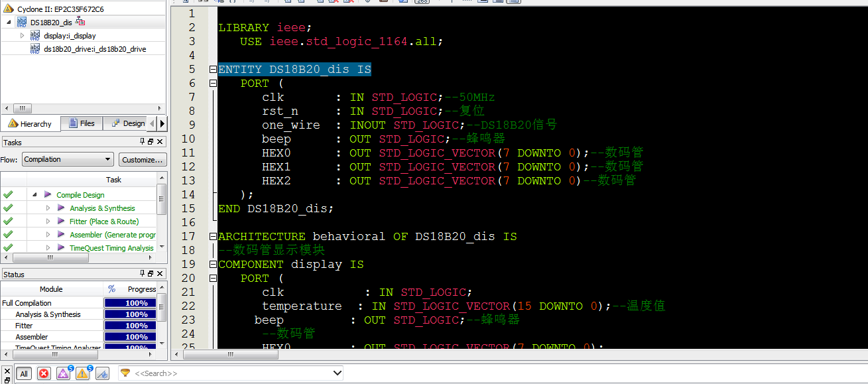Toggle warning messages filter
The height and width of the screenshot is (384, 868).
point(82,373)
